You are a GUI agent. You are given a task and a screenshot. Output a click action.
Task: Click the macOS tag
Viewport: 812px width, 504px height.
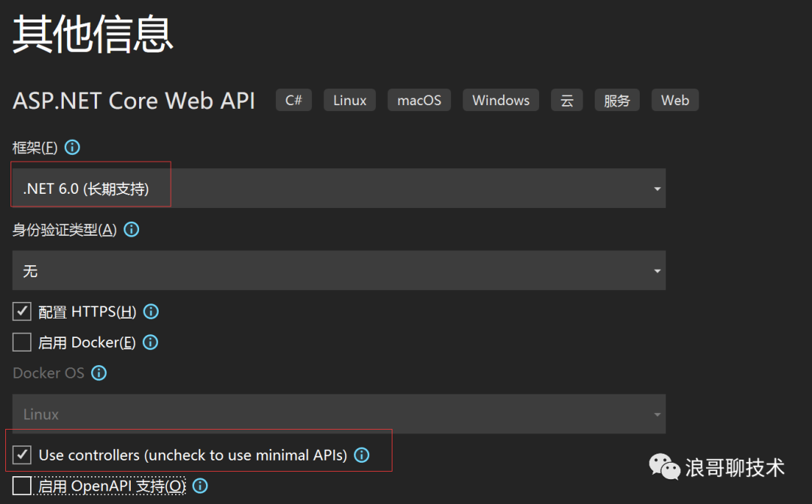tap(419, 100)
